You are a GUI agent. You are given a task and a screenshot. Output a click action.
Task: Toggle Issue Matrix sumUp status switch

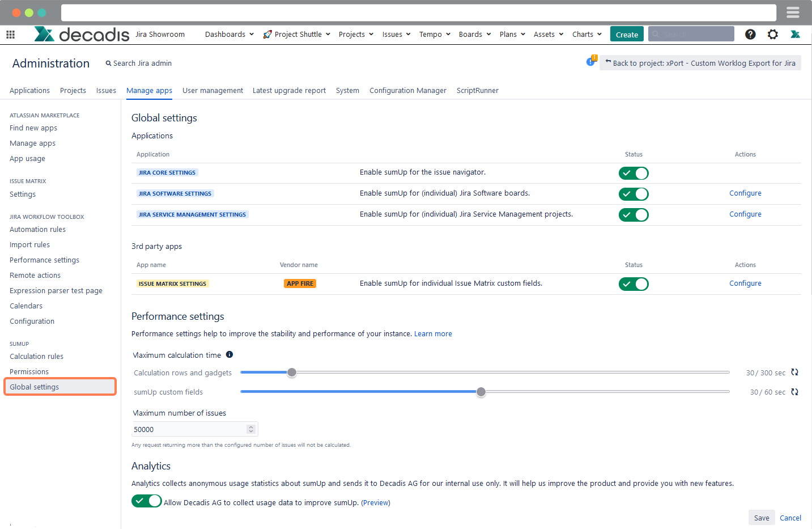634,284
